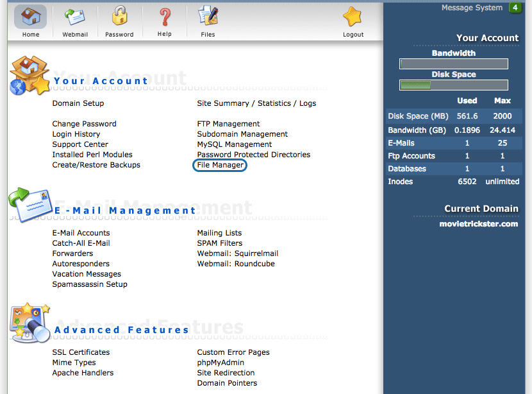Viewport: 532px width, 394px height.
Task: Open the Message System link
Action: 472,8
